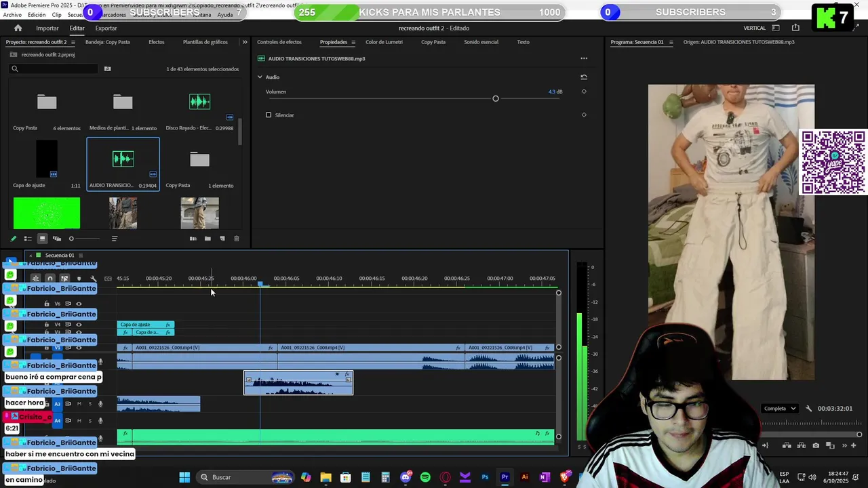Adjust the thumbnail zoom slider
The height and width of the screenshot is (488, 868).
click(x=71, y=239)
